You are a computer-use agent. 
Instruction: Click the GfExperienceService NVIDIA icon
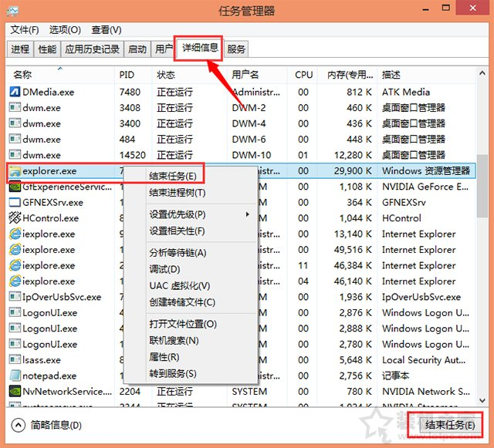(x=15, y=187)
